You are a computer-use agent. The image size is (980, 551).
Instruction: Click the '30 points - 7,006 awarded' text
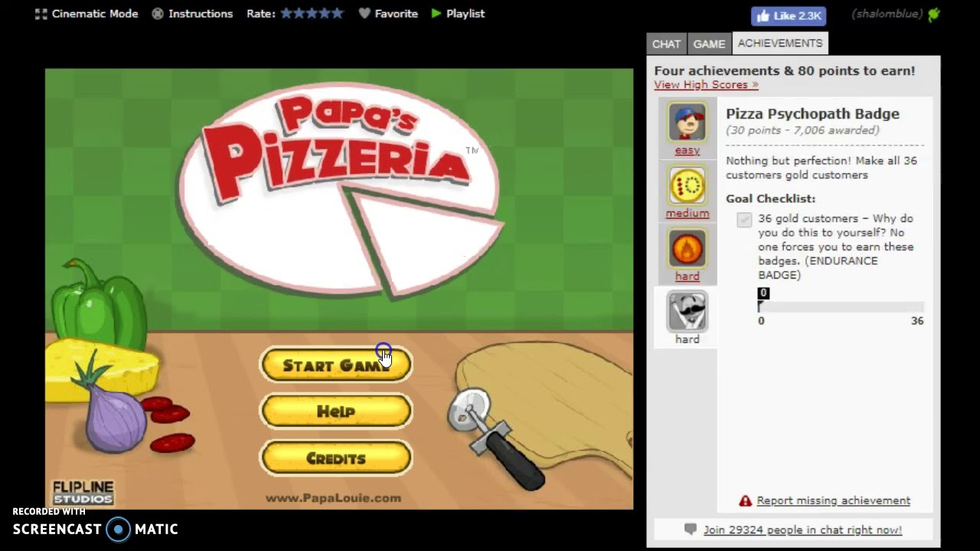pos(802,131)
